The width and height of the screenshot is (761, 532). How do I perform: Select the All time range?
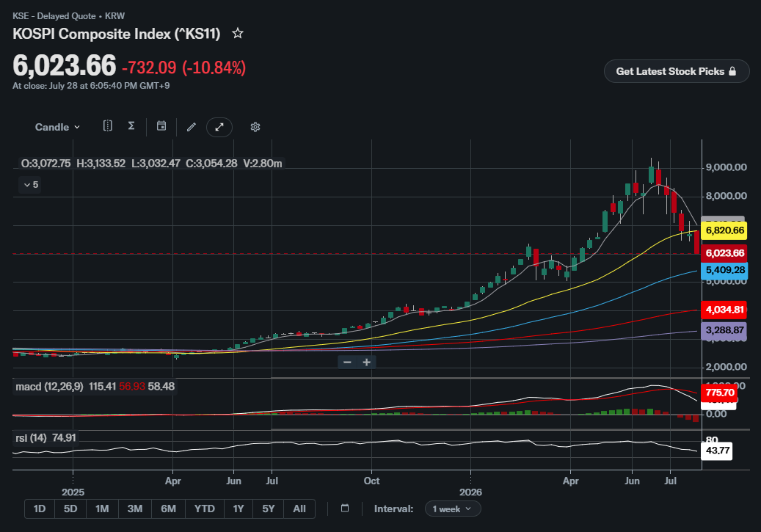299,509
